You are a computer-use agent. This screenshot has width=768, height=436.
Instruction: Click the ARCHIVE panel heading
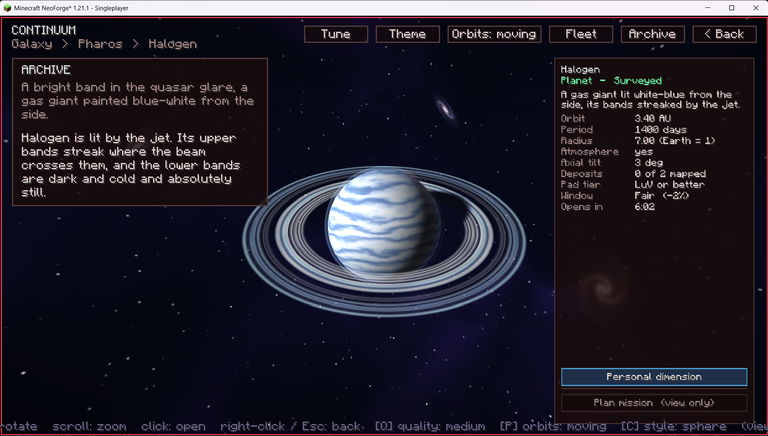tap(46, 70)
